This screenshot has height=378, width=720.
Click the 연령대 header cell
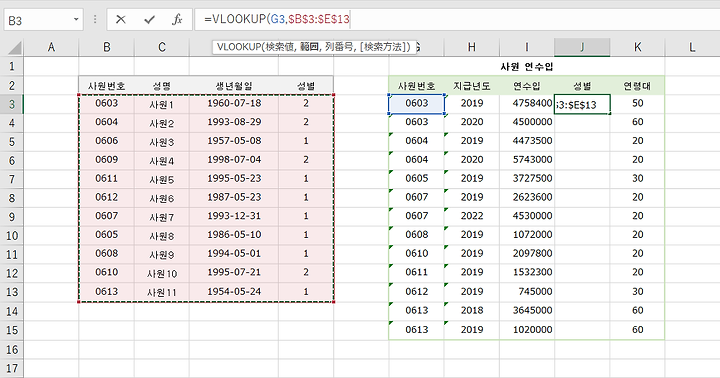point(637,85)
